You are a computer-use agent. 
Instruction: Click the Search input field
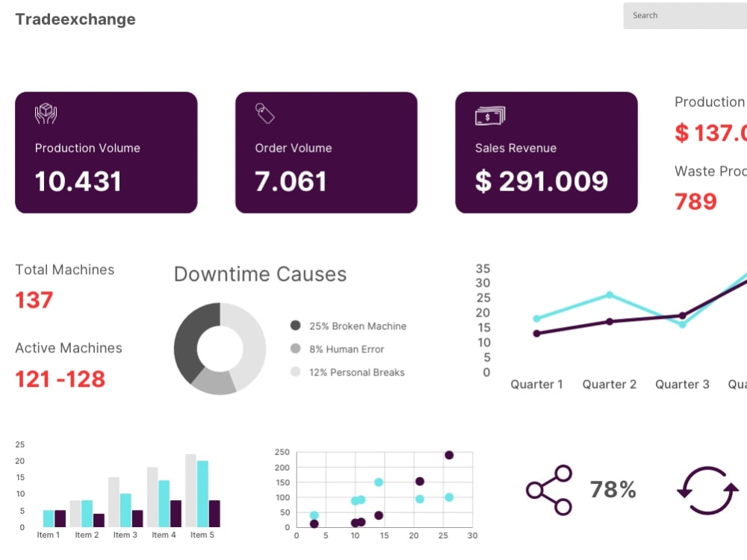pyautogui.click(x=685, y=15)
